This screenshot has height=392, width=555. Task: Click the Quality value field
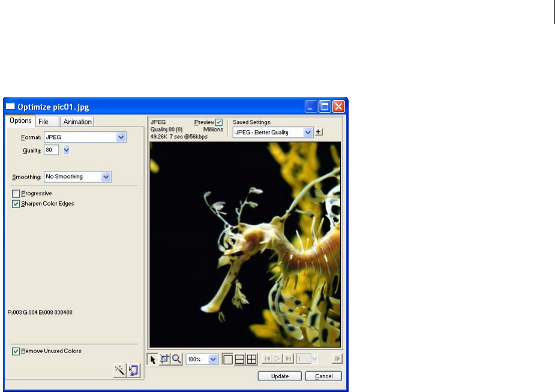(52, 150)
